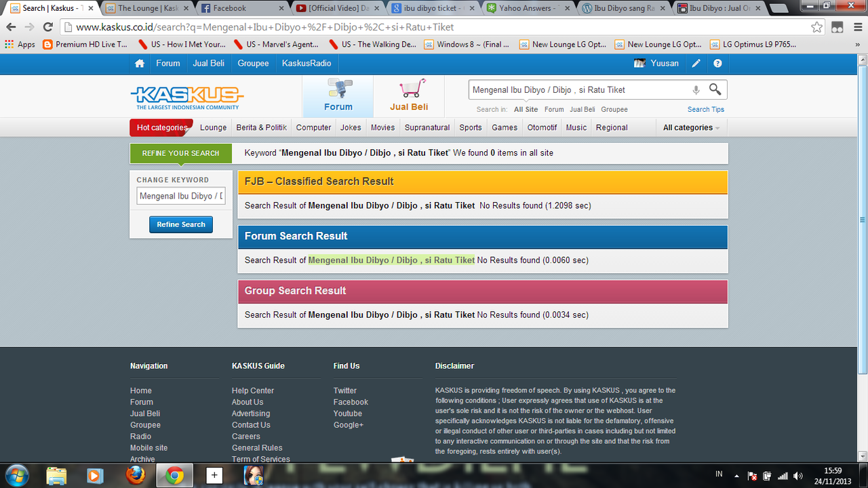Click the microphone voice search icon
This screenshot has width=868, height=488.
[696, 89]
